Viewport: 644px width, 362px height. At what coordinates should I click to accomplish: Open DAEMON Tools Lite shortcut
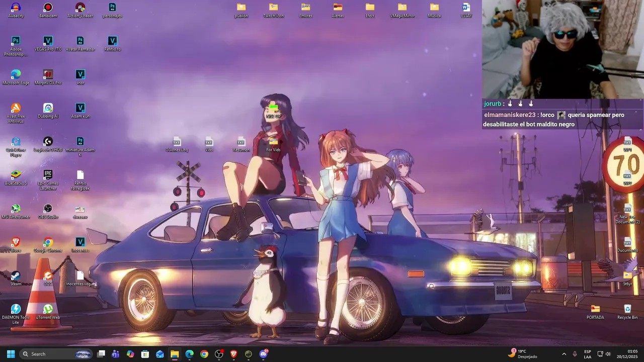click(x=16, y=314)
